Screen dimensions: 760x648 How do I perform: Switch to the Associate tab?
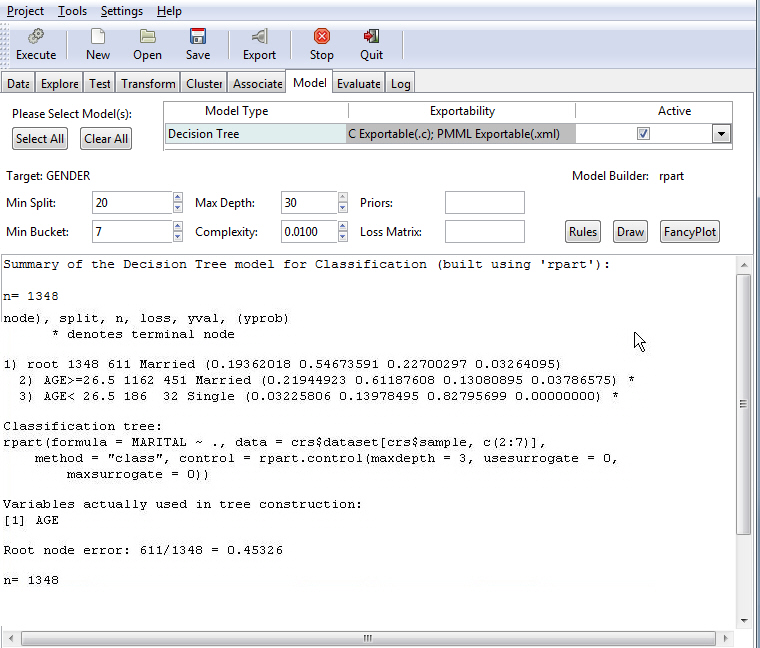(x=257, y=84)
